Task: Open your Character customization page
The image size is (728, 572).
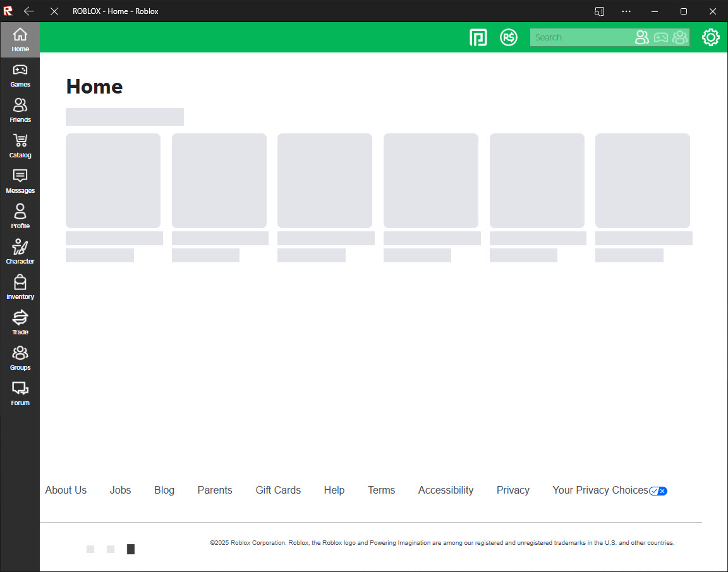Action: click(x=20, y=251)
